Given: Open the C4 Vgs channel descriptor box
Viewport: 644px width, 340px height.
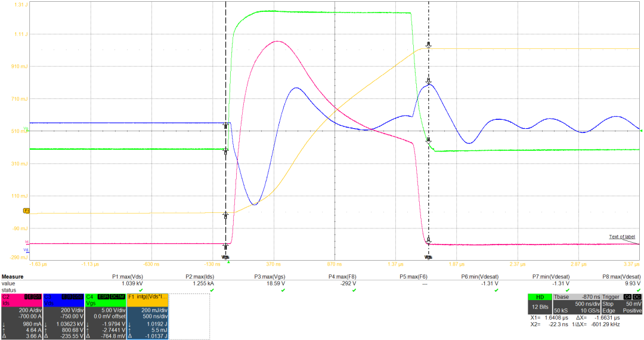Looking at the screenshot, I should [106, 316].
